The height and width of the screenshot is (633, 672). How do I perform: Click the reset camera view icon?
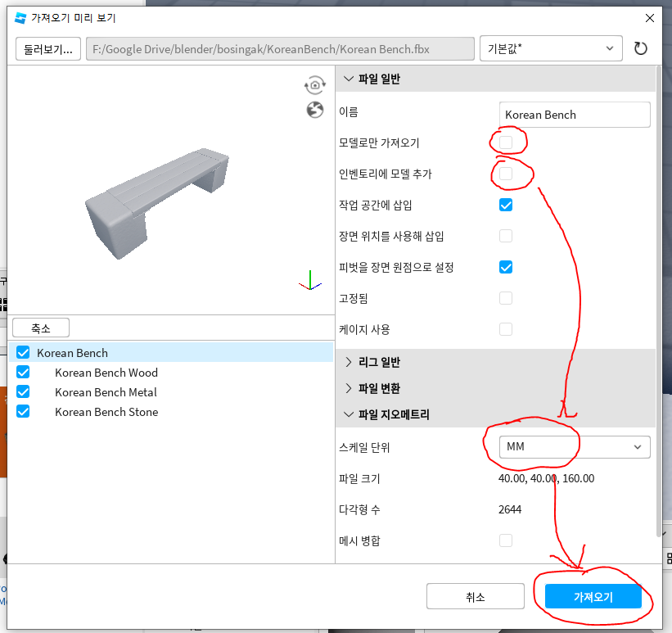click(x=315, y=85)
